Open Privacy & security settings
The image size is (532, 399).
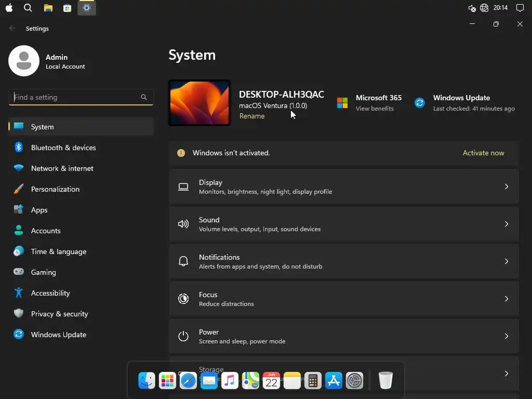click(81, 314)
